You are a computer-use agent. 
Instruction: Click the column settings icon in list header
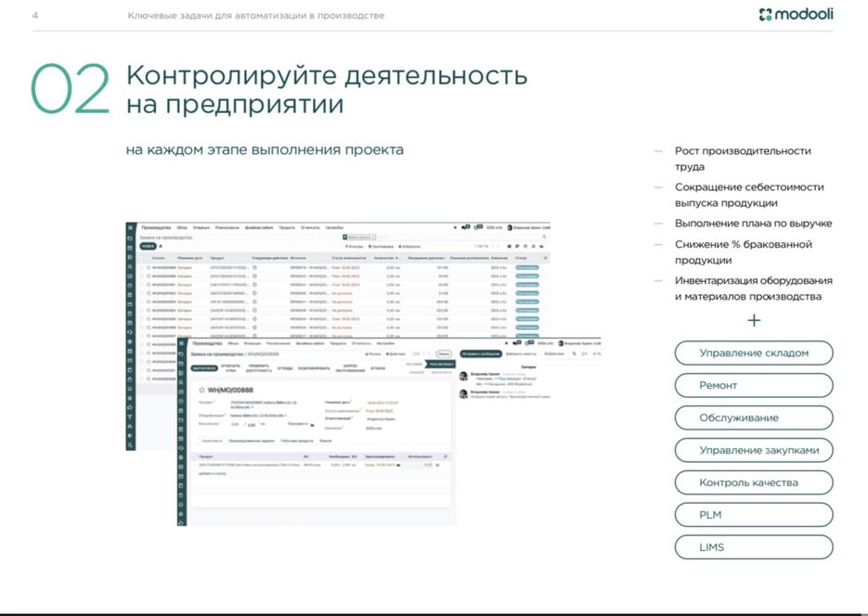coord(545,258)
